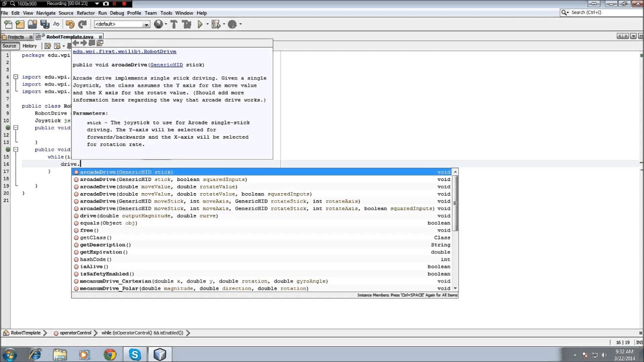Click the while loop breadcrumb entry
The height and width of the screenshot is (362, 644).
point(142,333)
